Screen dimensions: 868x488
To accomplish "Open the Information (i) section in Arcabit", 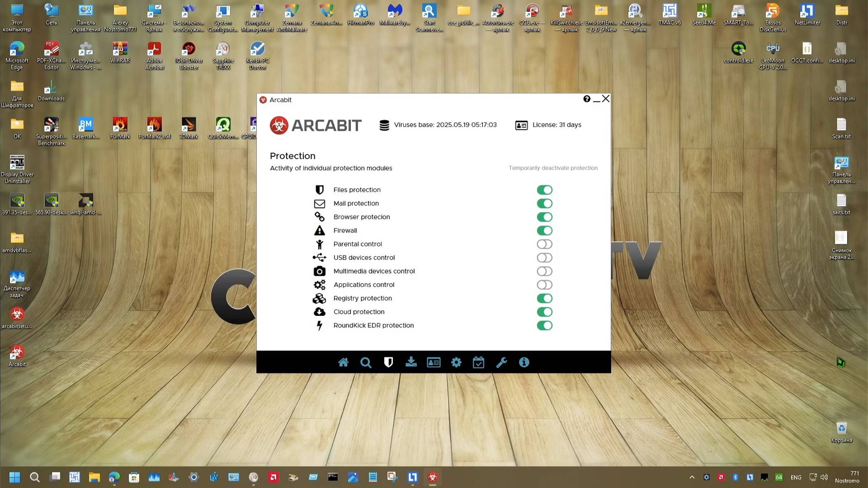I will tap(524, 362).
